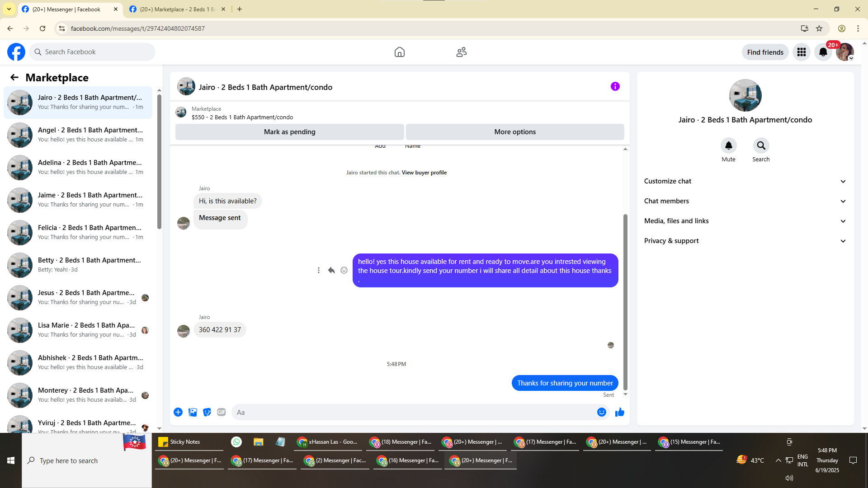This screenshot has height=488, width=868.
Task: Click Mark as pending button
Action: (x=290, y=132)
